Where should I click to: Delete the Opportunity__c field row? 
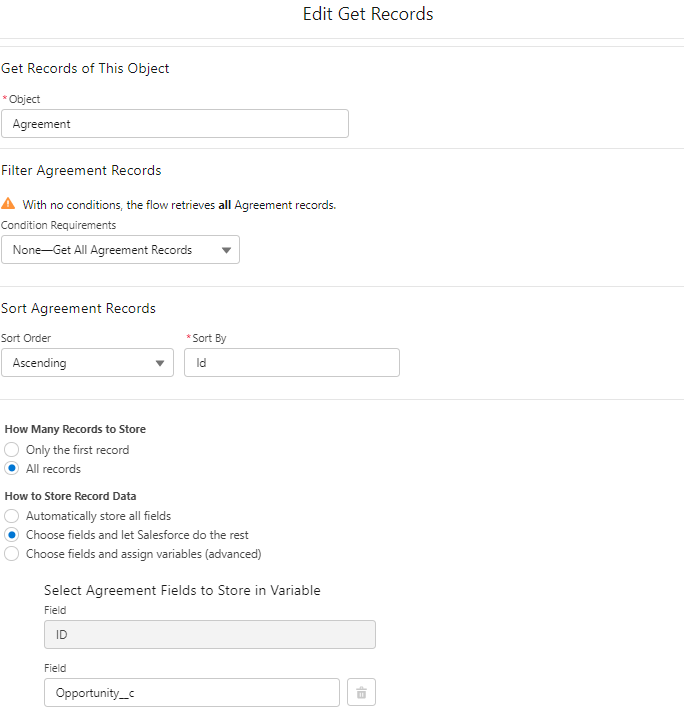[361, 692]
